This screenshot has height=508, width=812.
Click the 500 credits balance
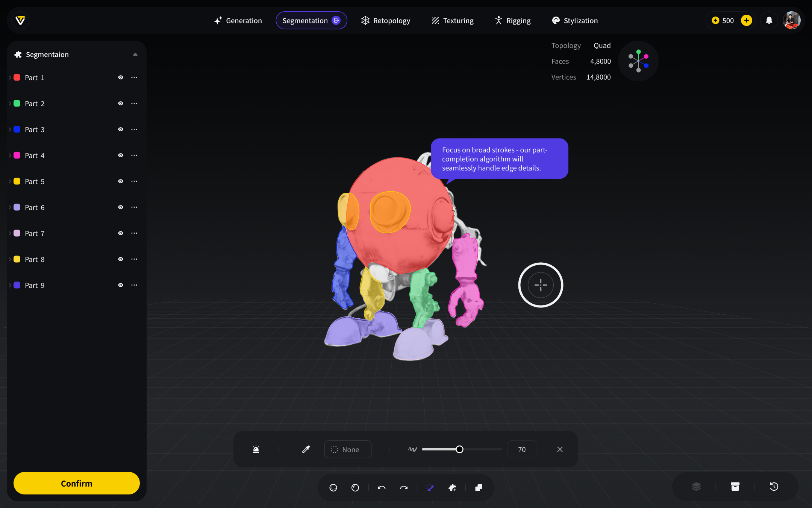point(724,20)
